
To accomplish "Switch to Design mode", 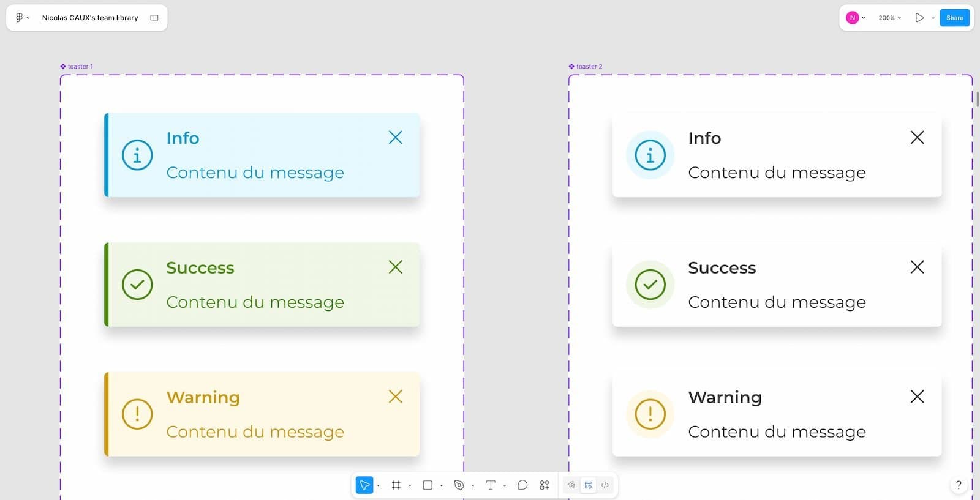I will 588,485.
